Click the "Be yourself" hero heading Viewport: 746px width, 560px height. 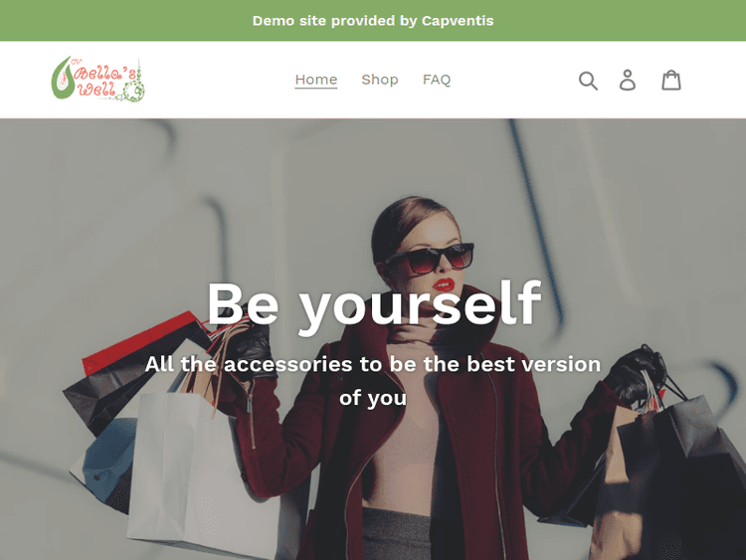pyautogui.click(x=374, y=304)
